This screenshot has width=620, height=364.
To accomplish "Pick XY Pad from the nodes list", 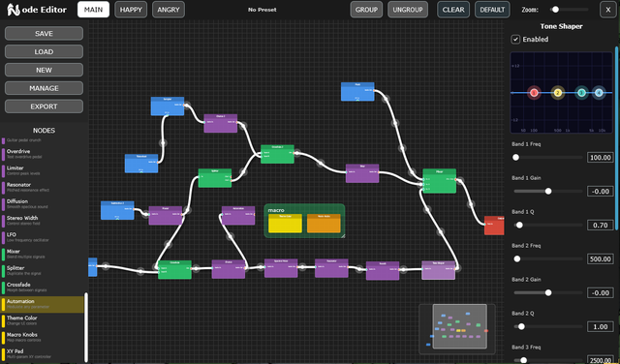I will coord(43,353).
